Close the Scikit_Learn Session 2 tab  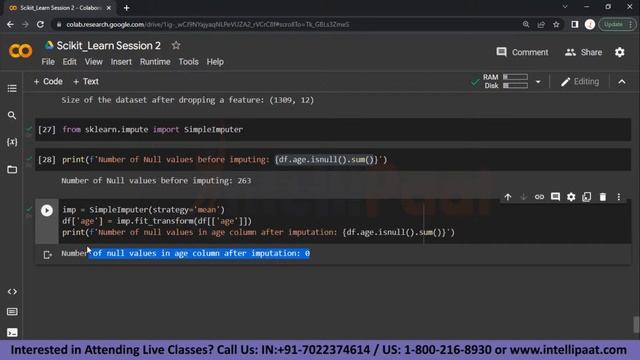click(x=109, y=8)
